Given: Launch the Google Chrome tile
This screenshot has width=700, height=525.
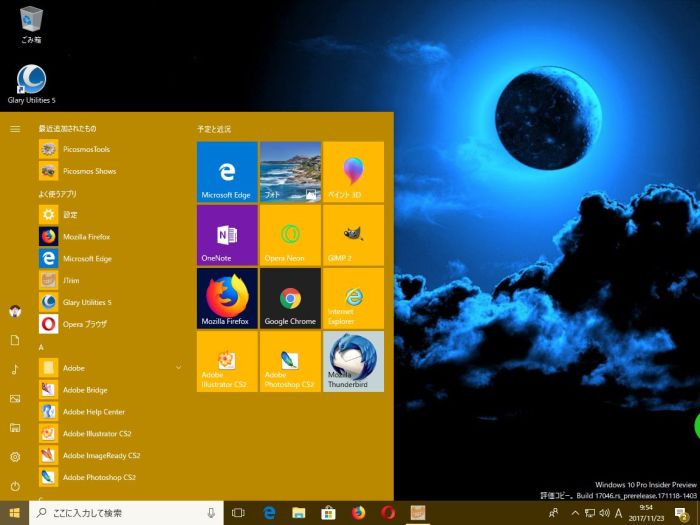Looking at the screenshot, I should point(290,298).
